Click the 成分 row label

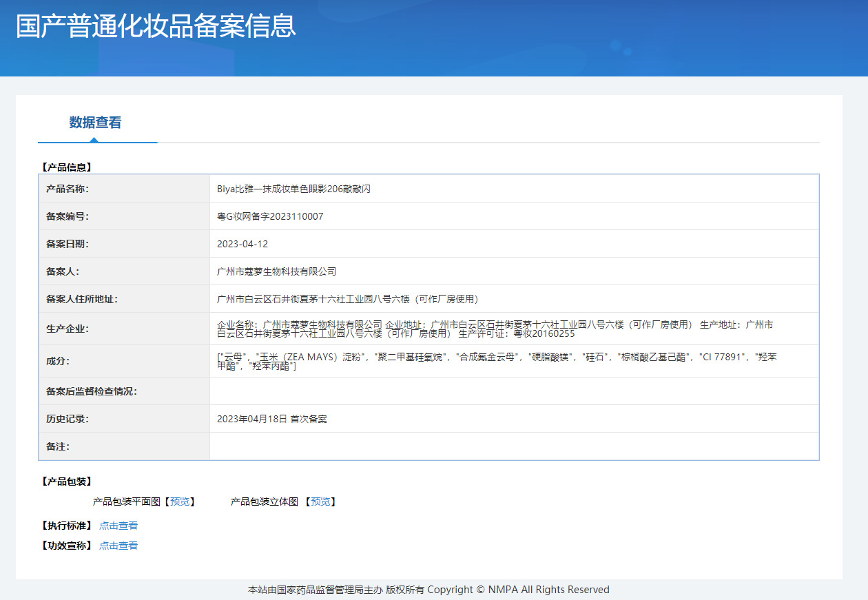[x=58, y=361]
